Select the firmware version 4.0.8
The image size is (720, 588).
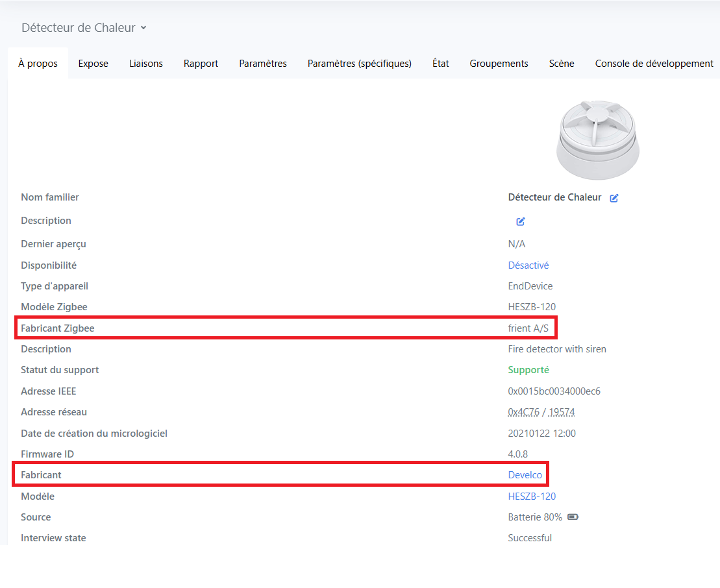coord(517,454)
